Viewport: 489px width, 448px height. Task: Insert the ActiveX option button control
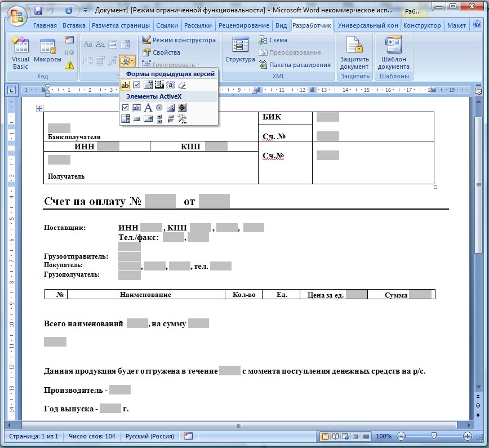pyautogui.click(x=159, y=108)
